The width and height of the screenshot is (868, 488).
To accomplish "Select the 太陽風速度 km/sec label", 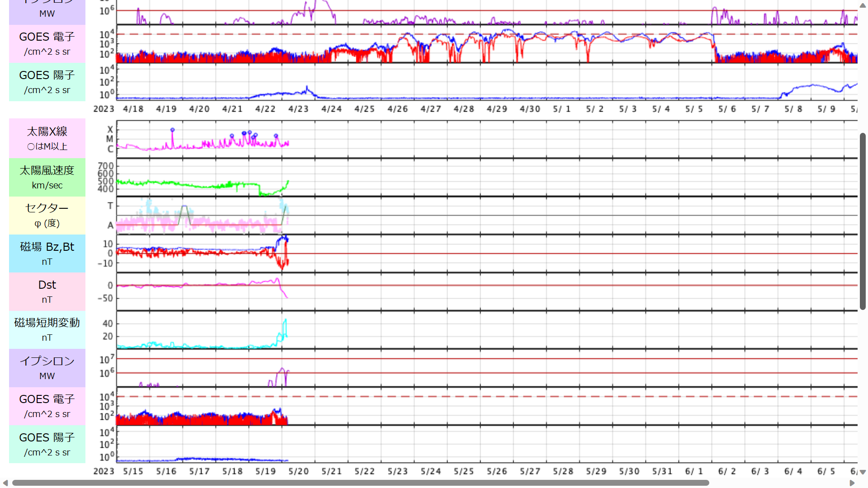I will 47,177.
